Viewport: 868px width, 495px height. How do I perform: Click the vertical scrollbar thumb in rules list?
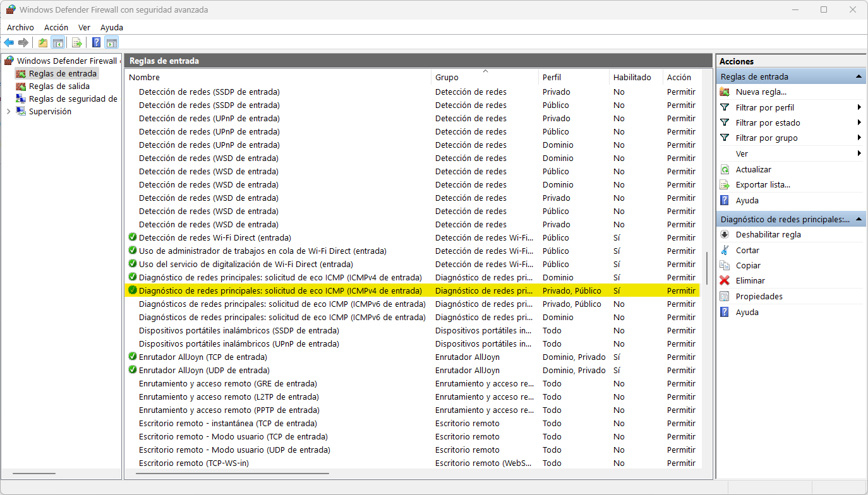pos(707,268)
